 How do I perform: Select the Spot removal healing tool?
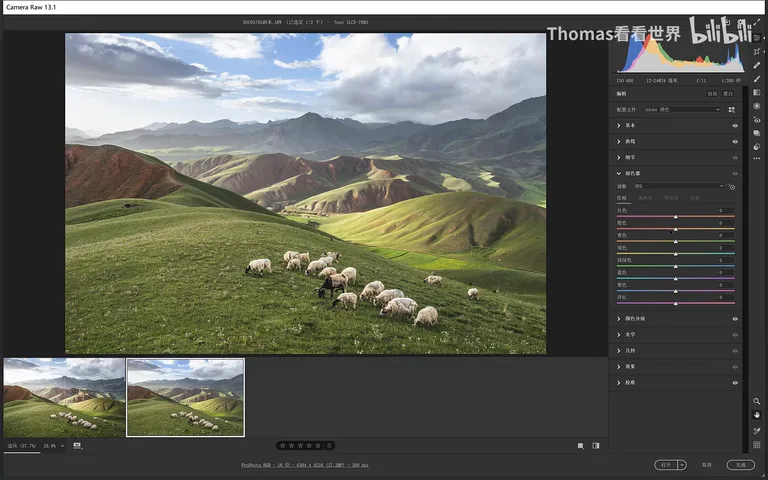tap(757, 65)
